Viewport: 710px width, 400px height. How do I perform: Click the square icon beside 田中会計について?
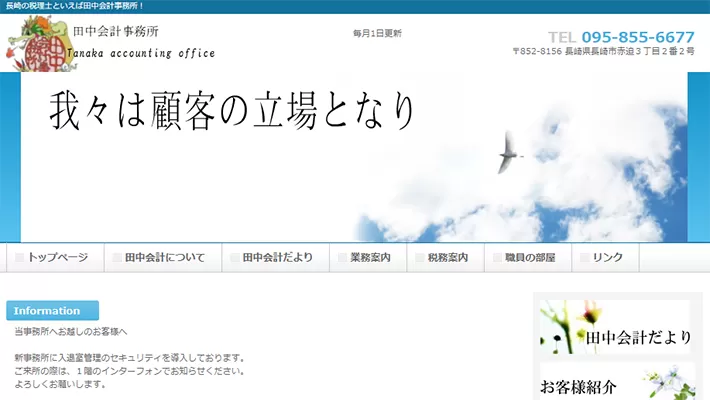click(117, 258)
